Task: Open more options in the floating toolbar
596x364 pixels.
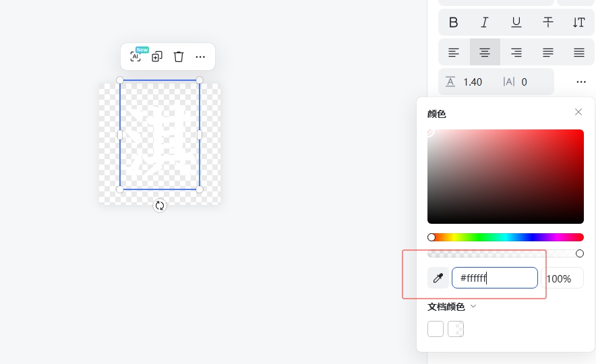Action: point(200,57)
